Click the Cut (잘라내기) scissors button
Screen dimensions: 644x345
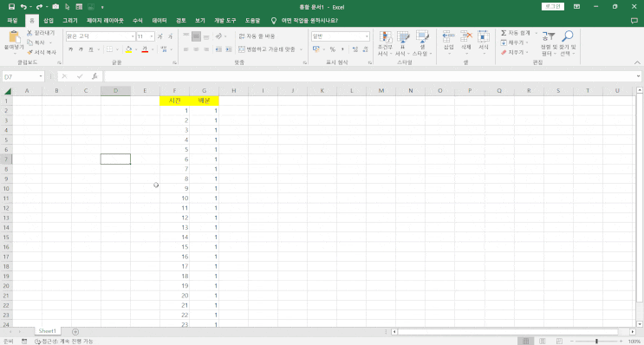[x=41, y=33]
